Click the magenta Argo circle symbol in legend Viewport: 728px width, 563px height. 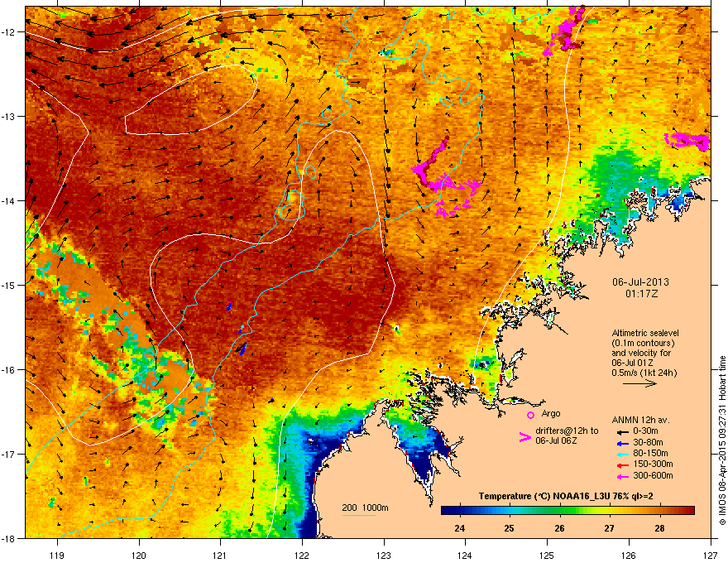[530, 415]
